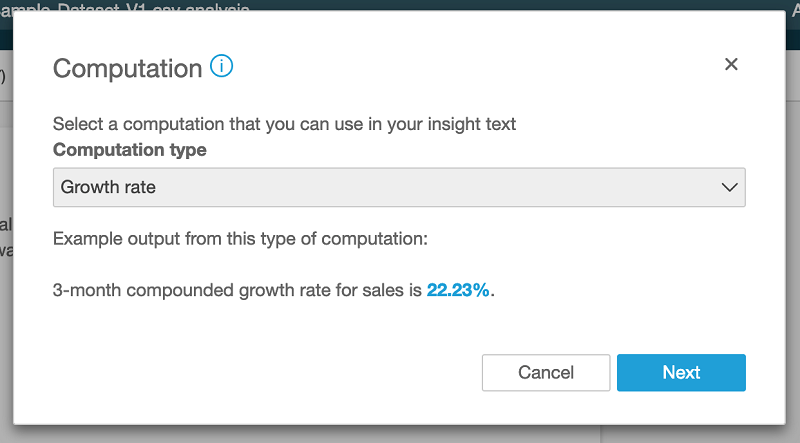Click the highlighted 22.23% value
This screenshot has height=443, width=800.
click(459, 291)
